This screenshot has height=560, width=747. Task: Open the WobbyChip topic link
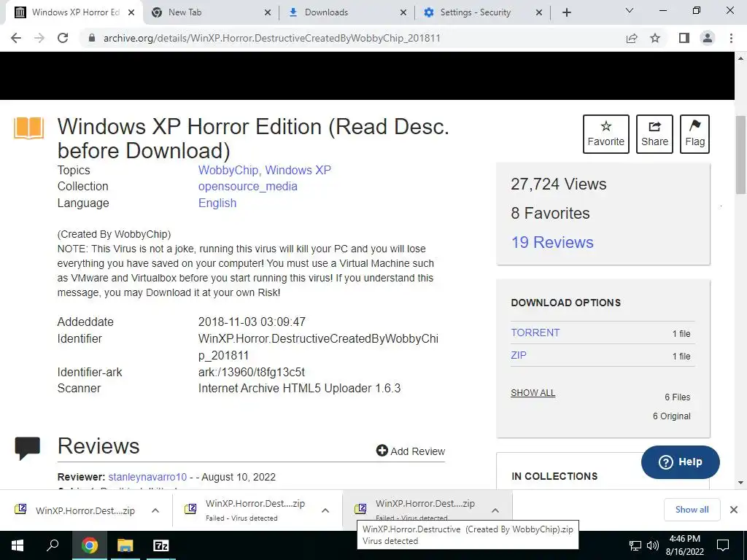[x=228, y=170]
